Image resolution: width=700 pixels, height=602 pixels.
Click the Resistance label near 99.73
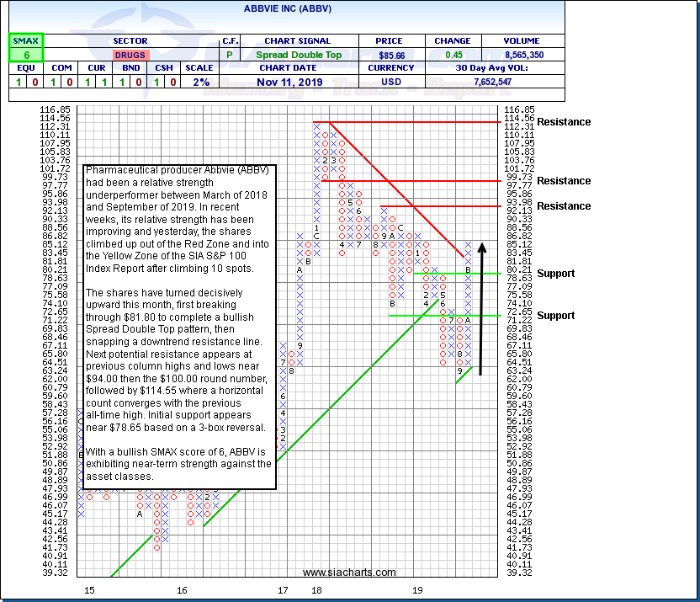564,181
